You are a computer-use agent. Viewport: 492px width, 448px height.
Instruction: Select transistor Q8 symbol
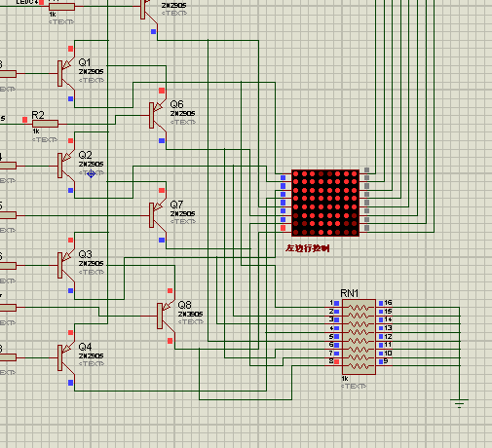tap(166, 316)
